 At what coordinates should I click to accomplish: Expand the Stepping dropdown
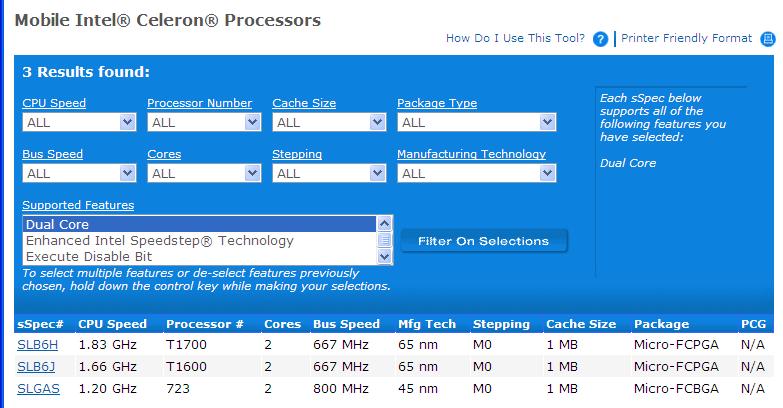[329, 173]
